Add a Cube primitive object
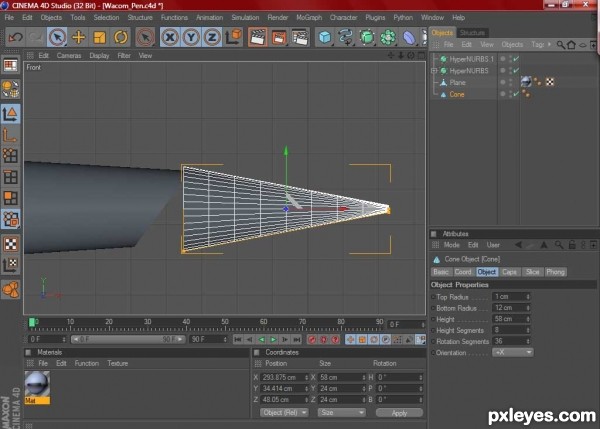600x429 pixels. pyautogui.click(x=325, y=37)
